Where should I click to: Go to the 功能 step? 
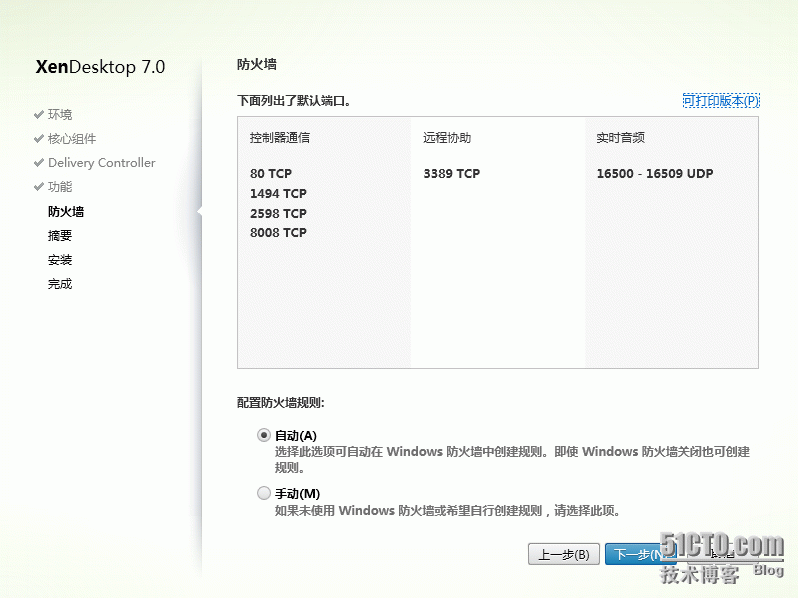click(60, 187)
